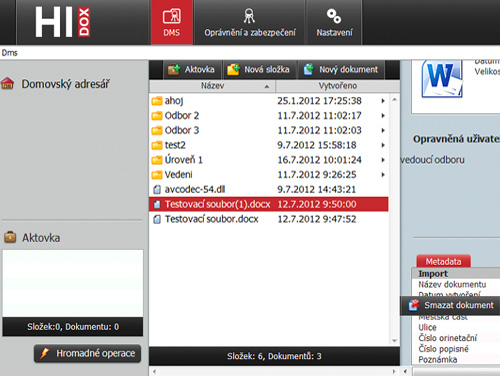
Task: Click the Aktovka Složek:0, Dokumentu: 0 status
Action: (73, 327)
